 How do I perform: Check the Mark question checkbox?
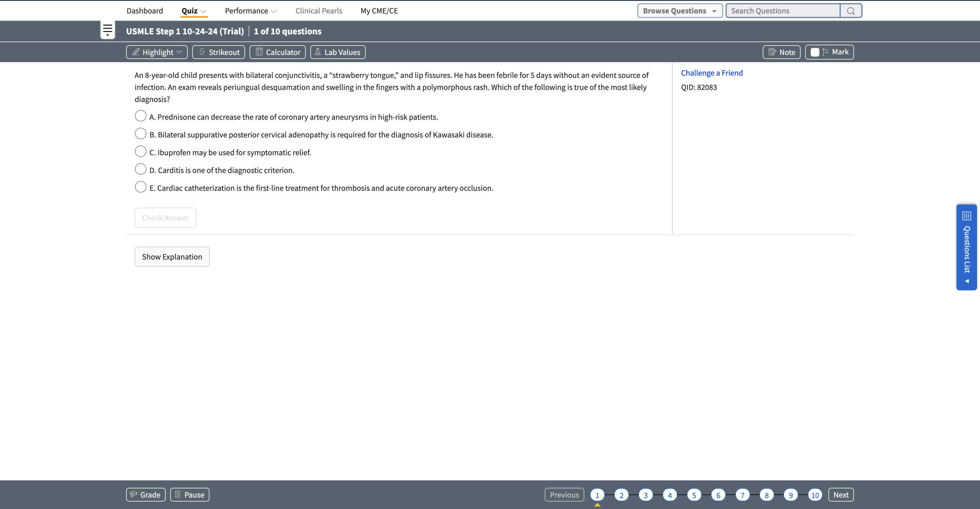tap(814, 52)
